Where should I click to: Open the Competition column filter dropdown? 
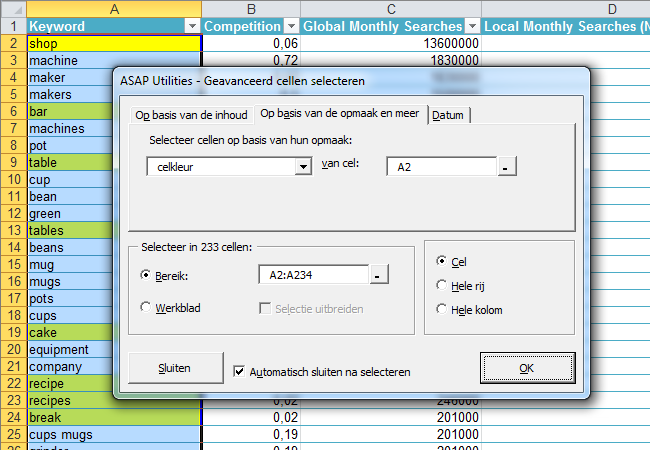pyautogui.click(x=291, y=27)
